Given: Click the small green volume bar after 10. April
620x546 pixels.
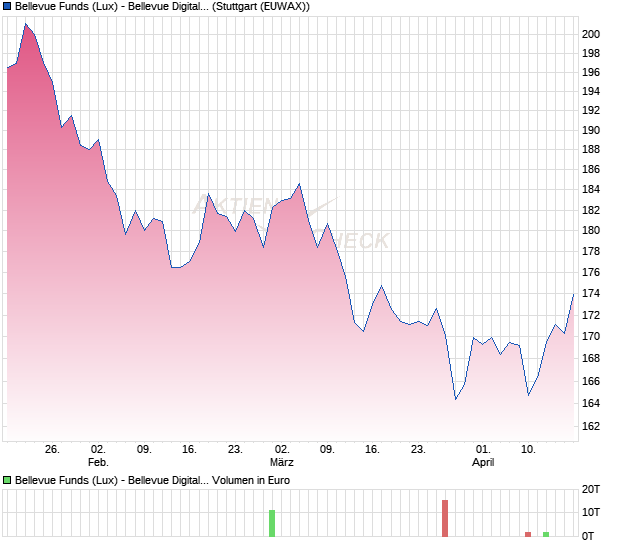Looking at the screenshot, I should click(546, 535).
